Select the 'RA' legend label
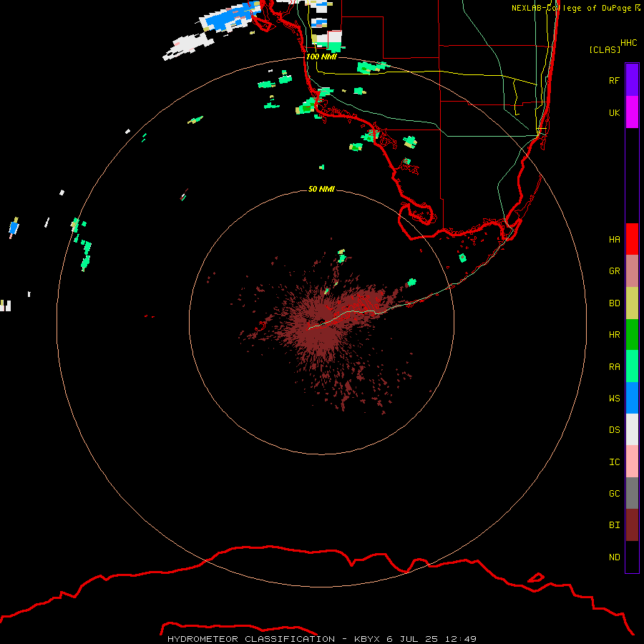644x644 pixels. [614, 367]
